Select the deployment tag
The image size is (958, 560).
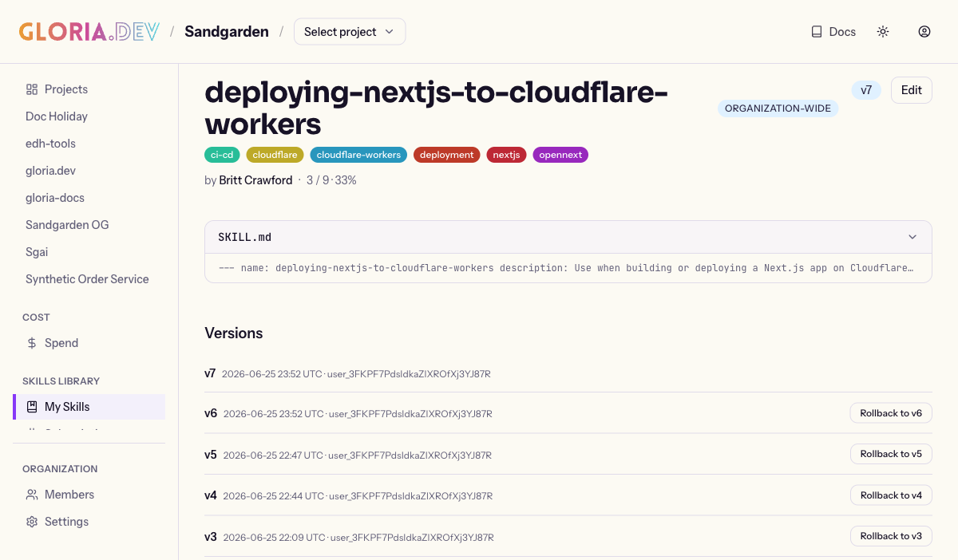point(447,155)
